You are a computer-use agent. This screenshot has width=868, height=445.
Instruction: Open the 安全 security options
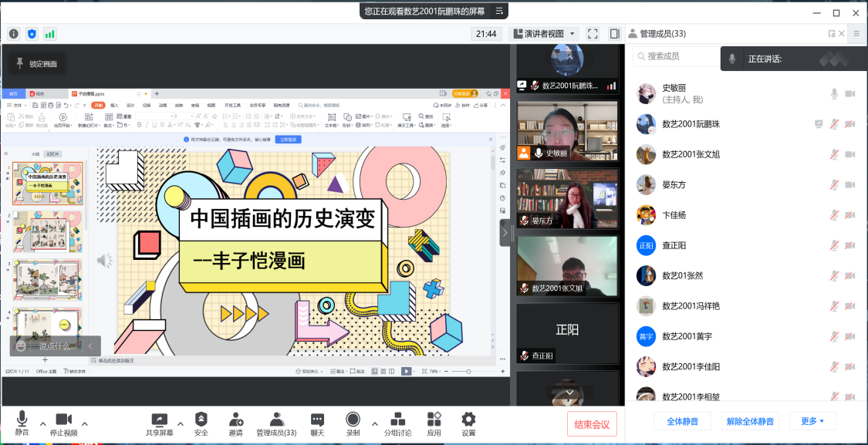pyautogui.click(x=201, y=424)
